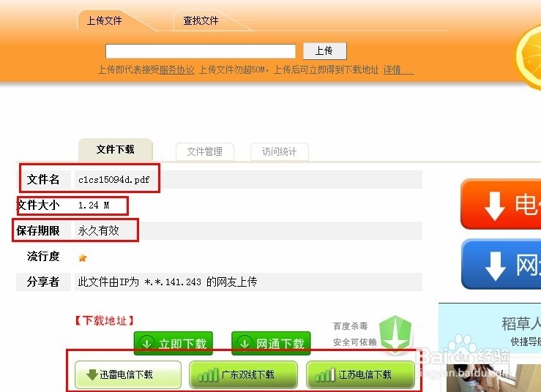The width and height of the screenshot is (541, 392).
Task: Click the upload file path input field
Action: [x=201, y=51]
